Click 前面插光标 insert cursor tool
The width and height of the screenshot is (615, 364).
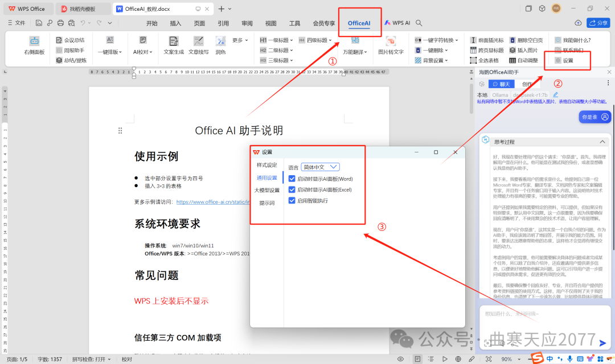[x=487, y=40]
